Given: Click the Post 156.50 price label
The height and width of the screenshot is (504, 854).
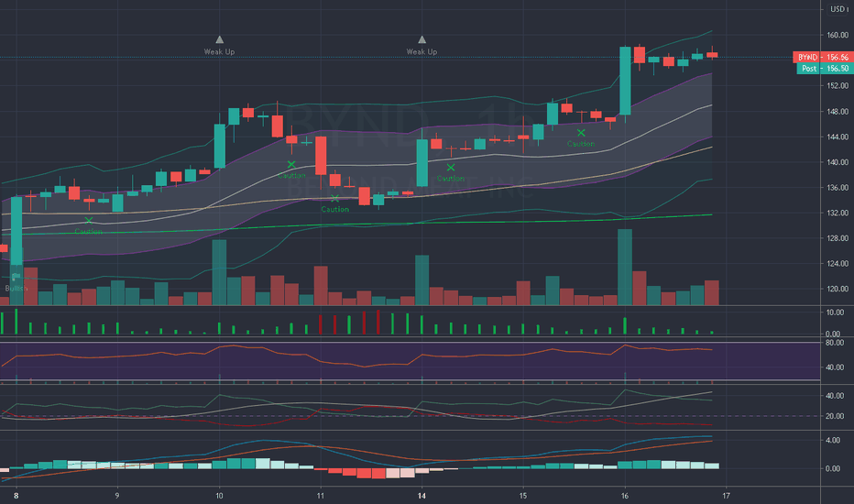Looking at the screenshot, I should 825,68.
